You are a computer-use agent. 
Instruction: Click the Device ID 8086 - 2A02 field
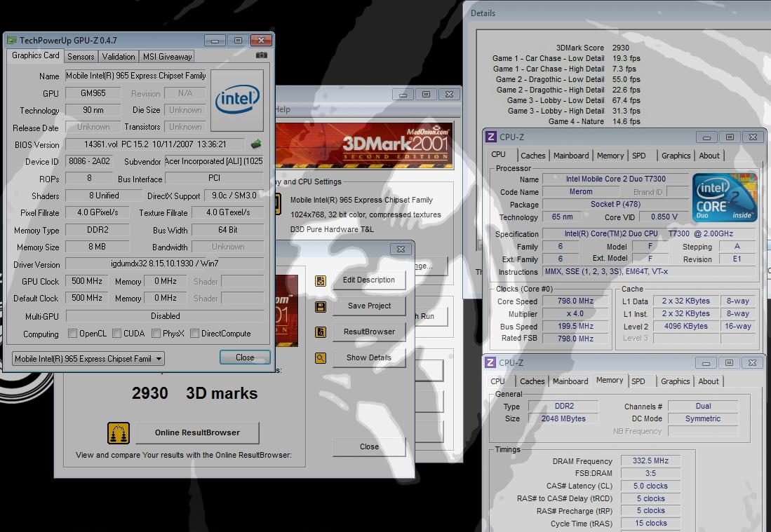pos(90,161)
